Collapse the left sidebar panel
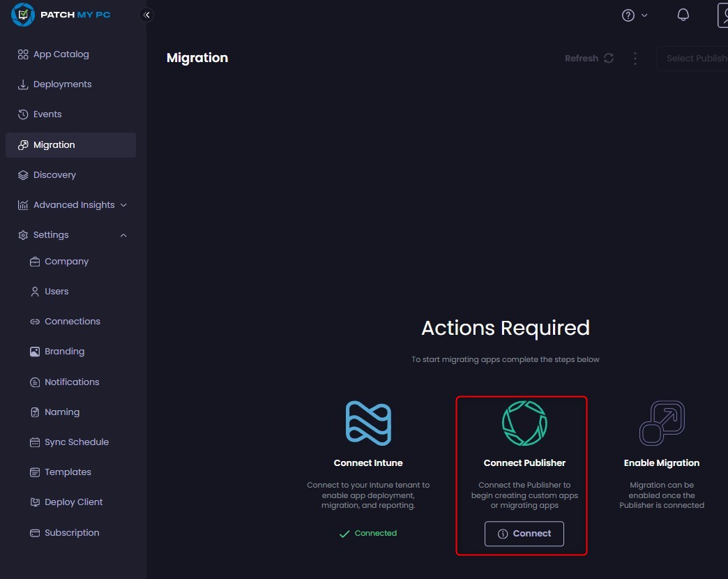 coord(146,14)
